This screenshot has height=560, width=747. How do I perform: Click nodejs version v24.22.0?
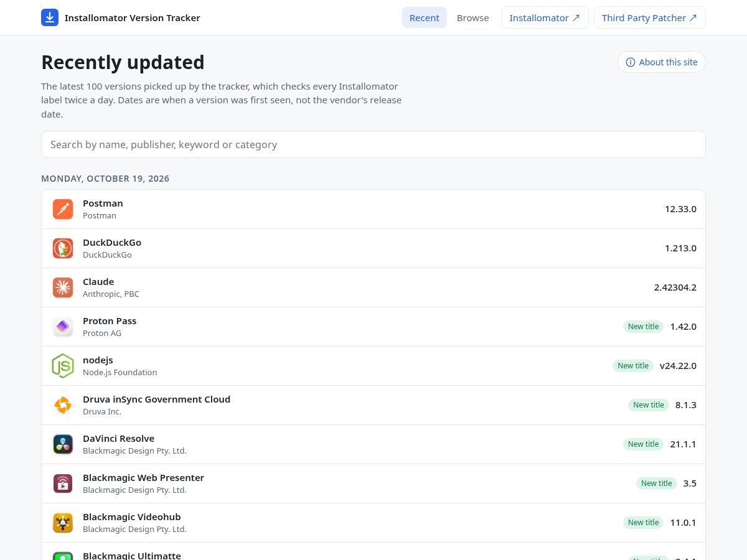[678, 366]
